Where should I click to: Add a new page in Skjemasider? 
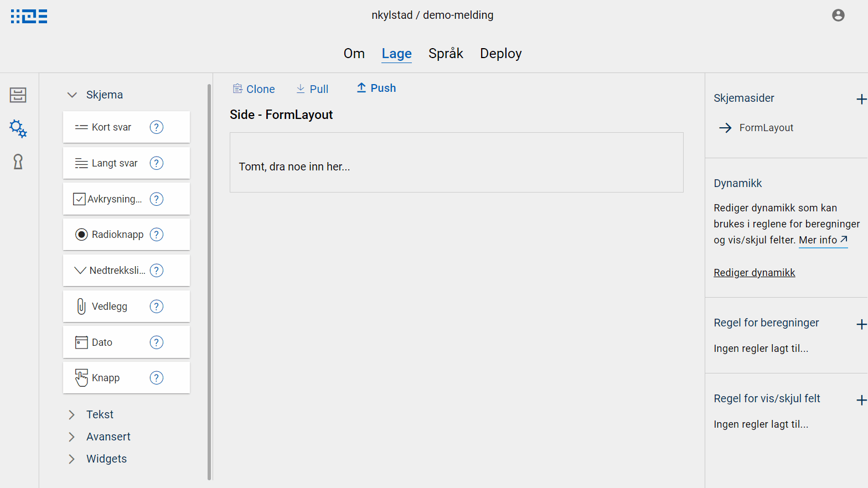(861, 99)
